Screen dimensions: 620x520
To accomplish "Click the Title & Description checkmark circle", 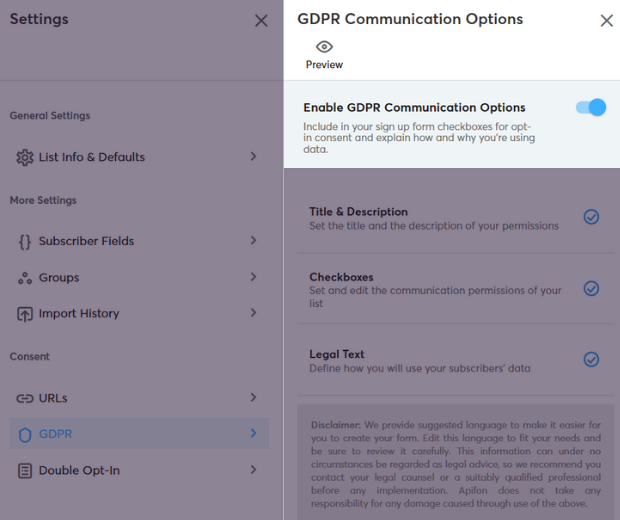I will pyautogui.click(x=592, y=217).
